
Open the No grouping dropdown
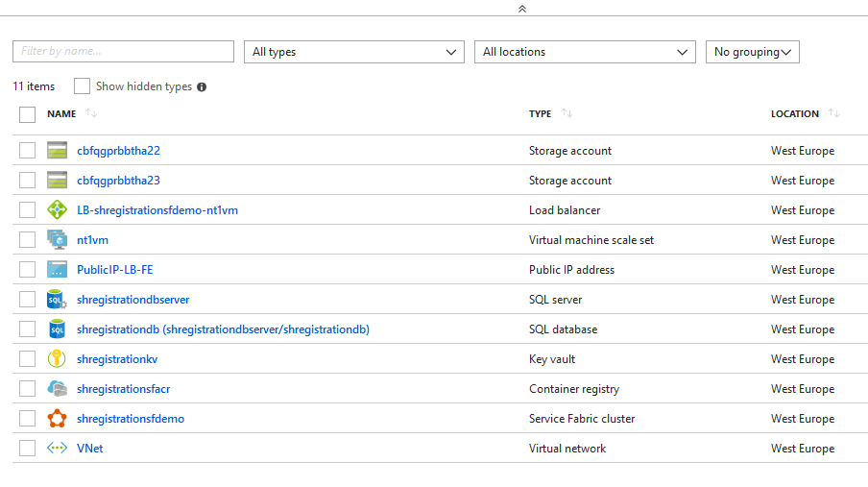[x=753, y=52]
